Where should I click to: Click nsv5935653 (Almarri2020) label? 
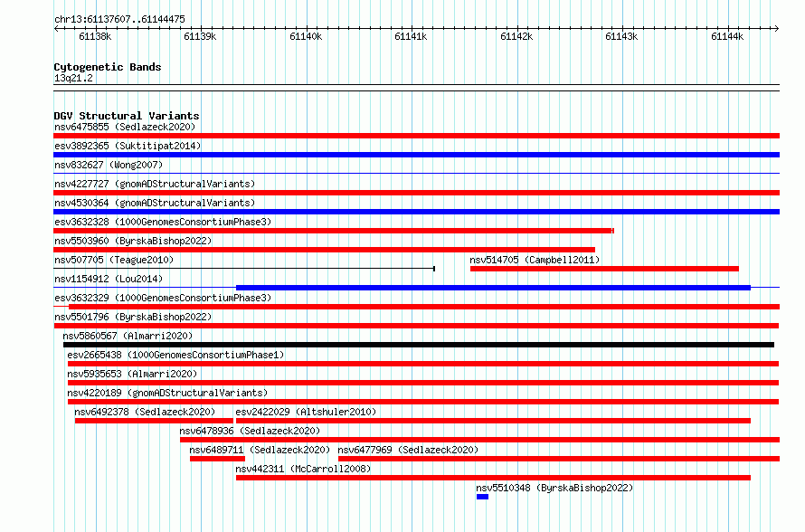click(132, 374)
